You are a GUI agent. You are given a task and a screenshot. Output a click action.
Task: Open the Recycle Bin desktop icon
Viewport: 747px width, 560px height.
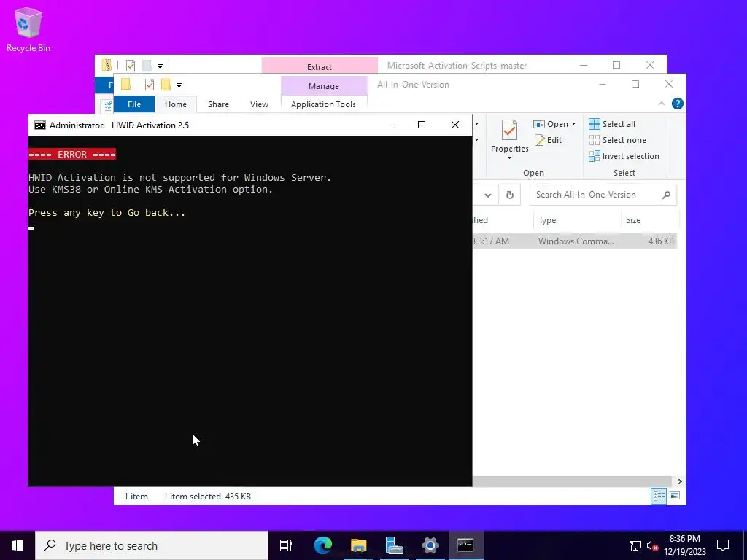(28, 29)
